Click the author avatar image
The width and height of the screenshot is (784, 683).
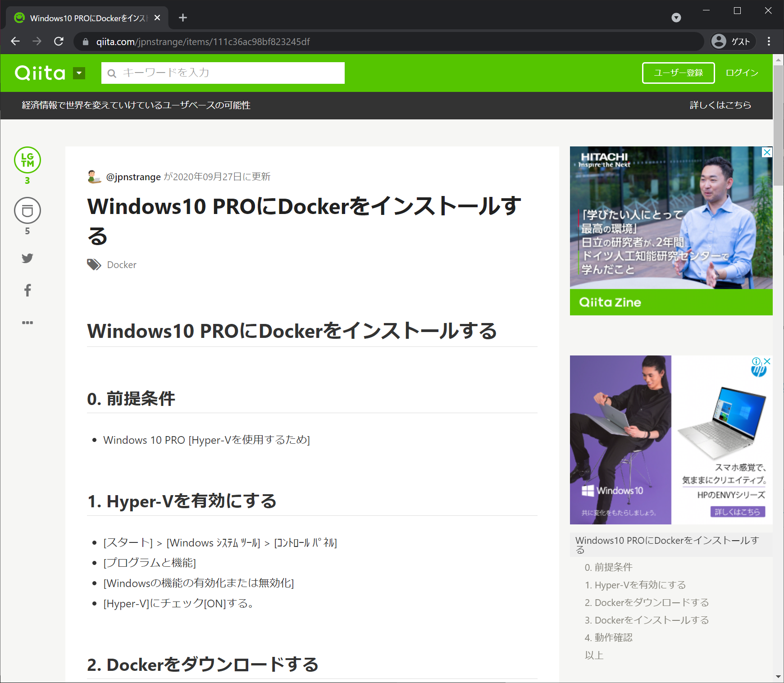click(x=94, y=177)
